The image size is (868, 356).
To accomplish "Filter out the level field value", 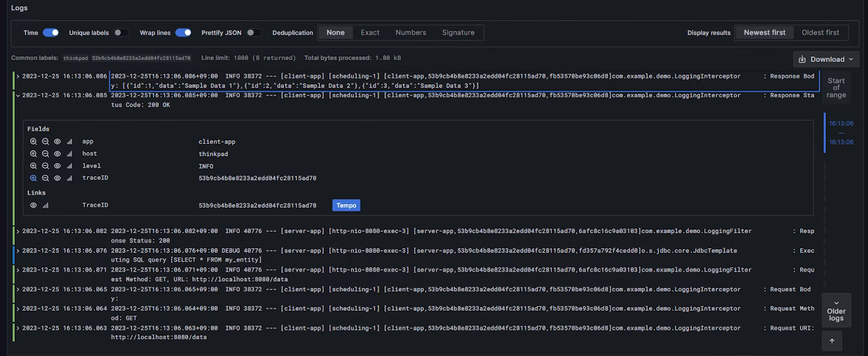I will tap(45, 166).
